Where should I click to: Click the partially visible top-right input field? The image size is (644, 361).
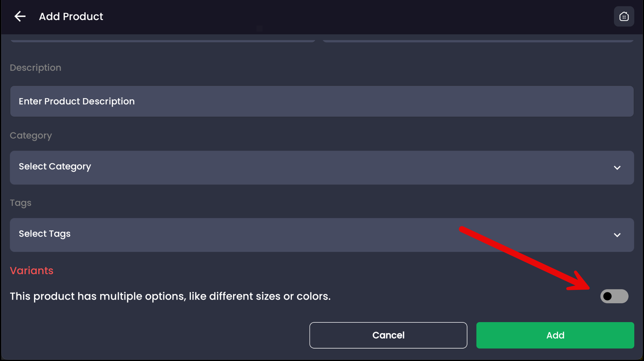[478, 39]
